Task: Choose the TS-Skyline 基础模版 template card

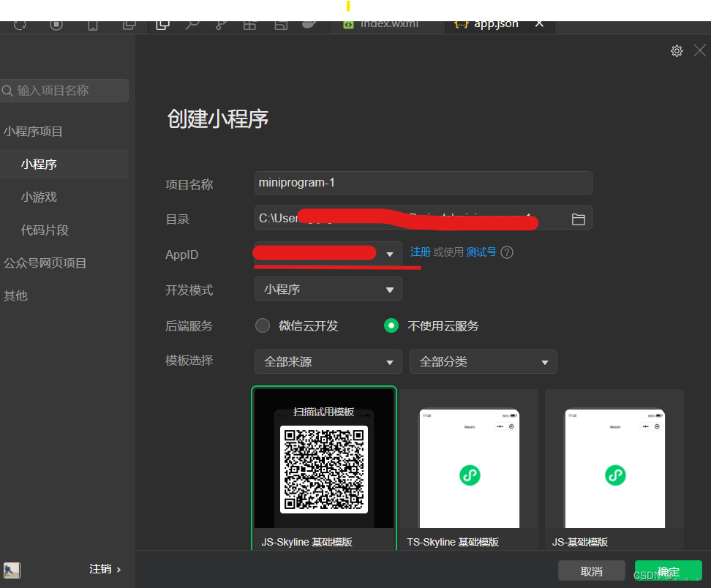Action: [x=469, y=470]
